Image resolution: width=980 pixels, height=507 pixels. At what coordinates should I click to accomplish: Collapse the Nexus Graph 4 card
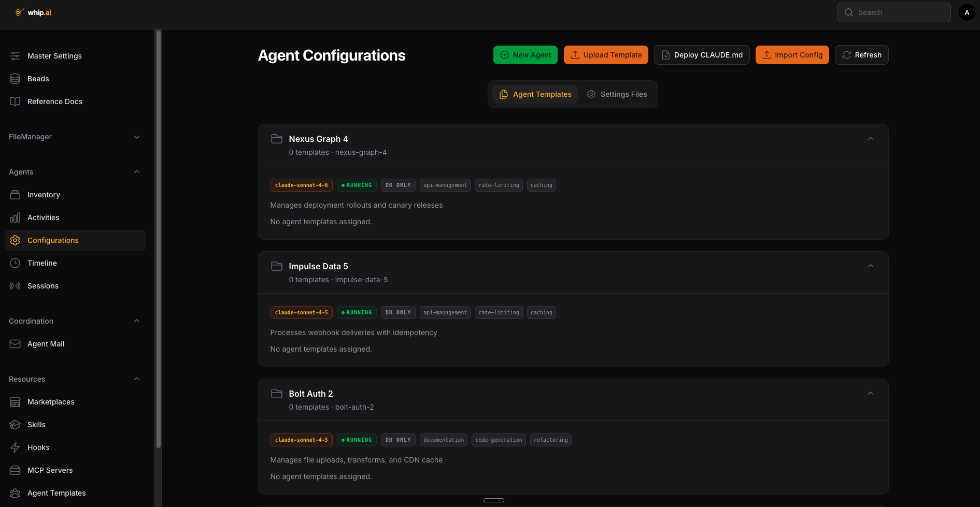point(870,138)
